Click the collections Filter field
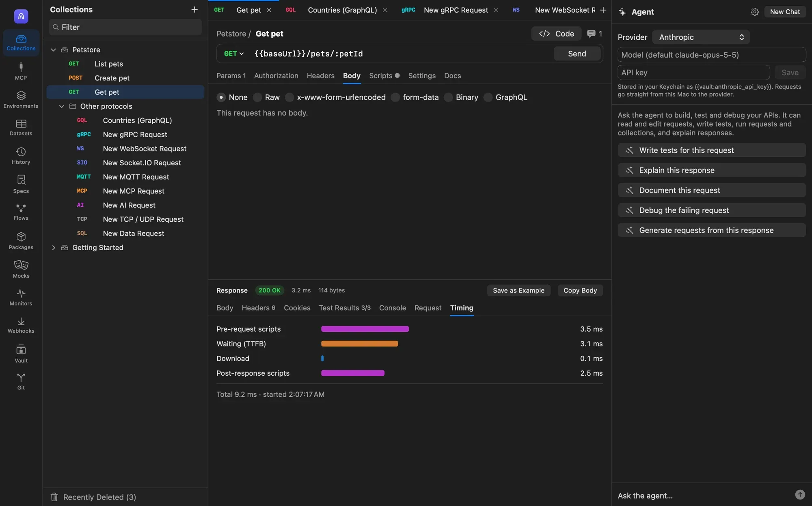 point(125,27)
